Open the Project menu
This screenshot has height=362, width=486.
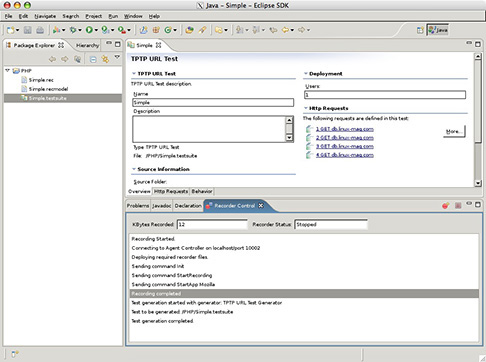point(94,16)
